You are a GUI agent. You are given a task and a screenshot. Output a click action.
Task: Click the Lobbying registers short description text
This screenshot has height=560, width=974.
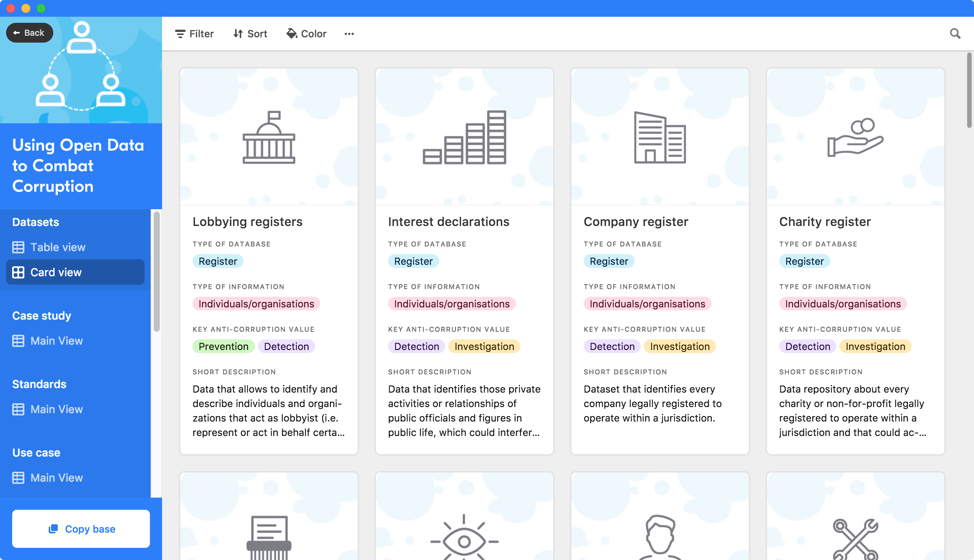coord(268,410)
